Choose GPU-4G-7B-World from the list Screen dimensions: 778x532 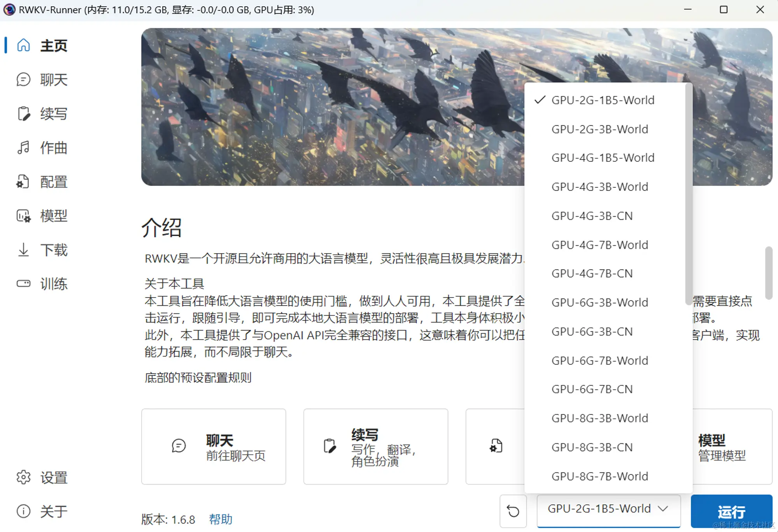pos(599,245)
